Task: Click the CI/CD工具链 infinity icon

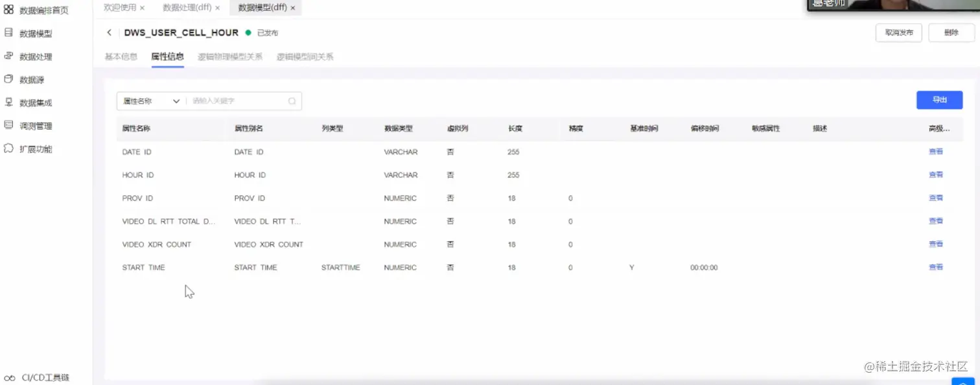Action: 9,378
